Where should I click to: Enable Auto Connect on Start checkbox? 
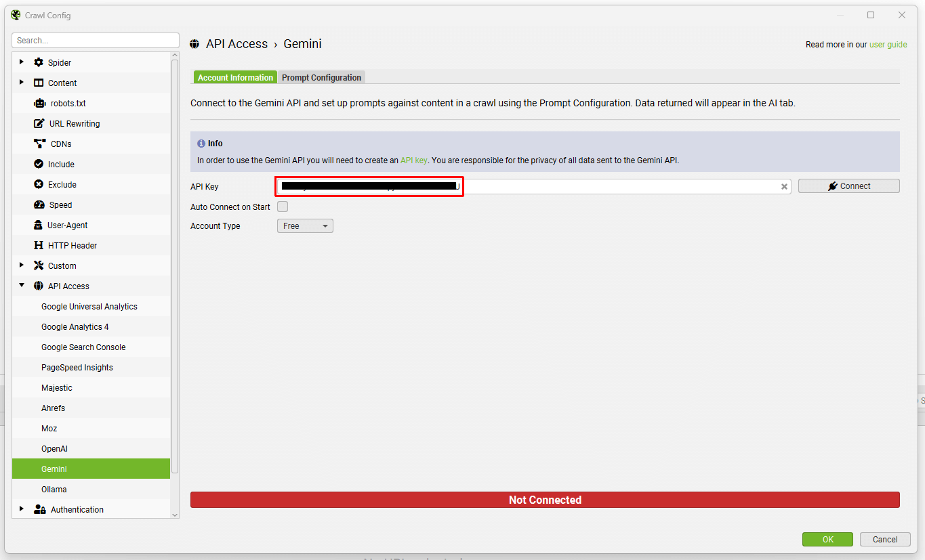click(283, 207)
